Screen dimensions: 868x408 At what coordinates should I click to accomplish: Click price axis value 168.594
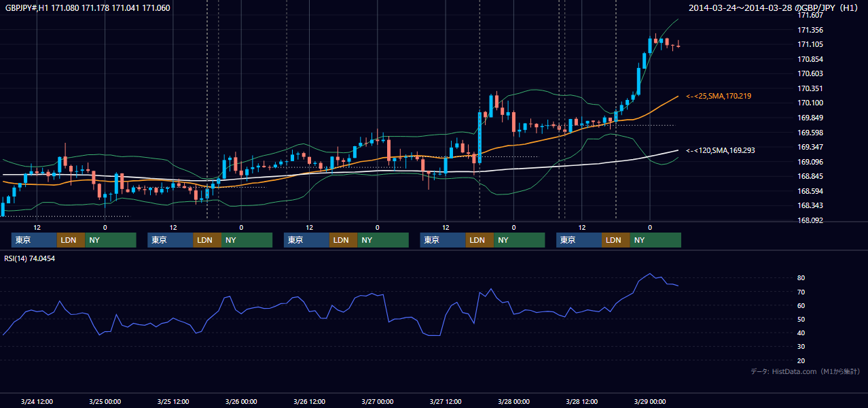coord(810,191)
